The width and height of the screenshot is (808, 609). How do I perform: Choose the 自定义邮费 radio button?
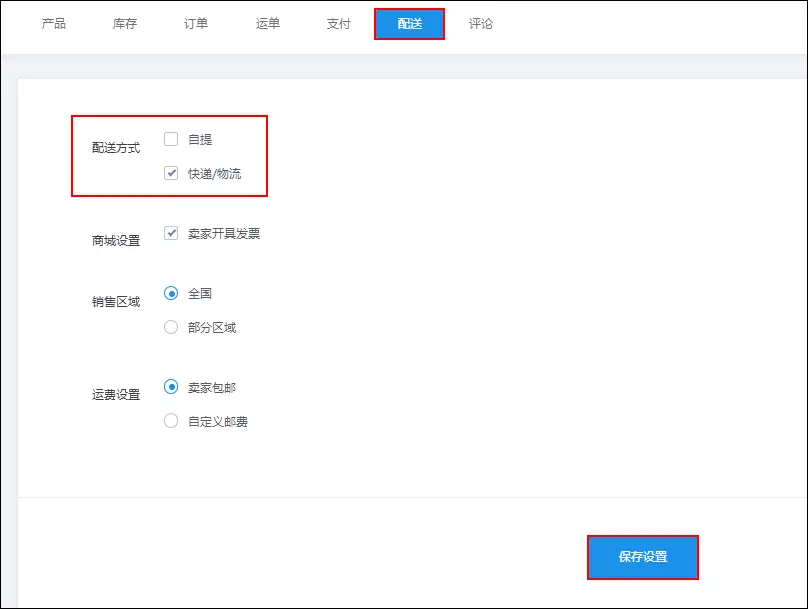coord(171,421)
